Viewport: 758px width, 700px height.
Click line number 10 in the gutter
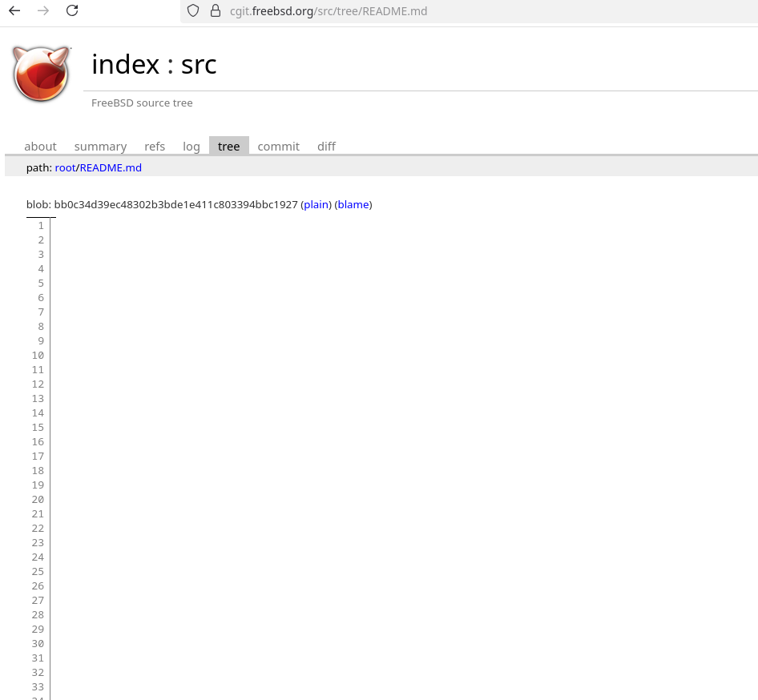click(38, 356)
